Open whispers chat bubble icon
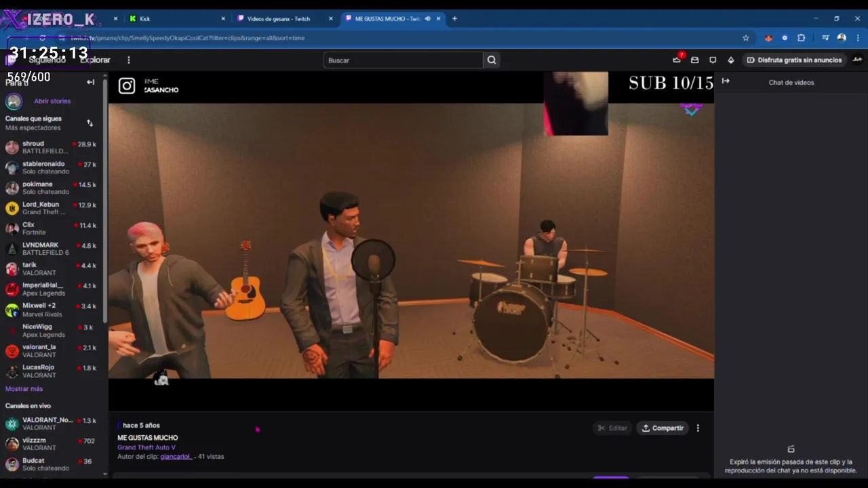The height and width of the screenshot is (488, 868). click(x=713, y=60)
